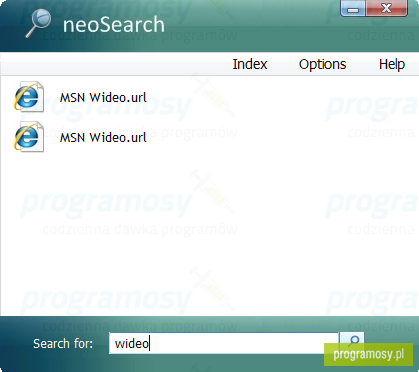
Task: Close the neoSearch window
Action: 386,8
